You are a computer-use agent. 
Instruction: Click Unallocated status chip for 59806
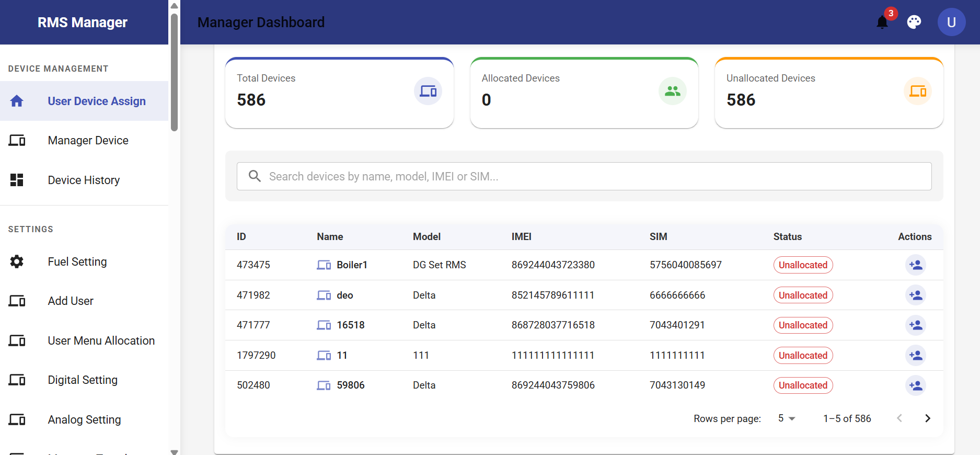[x=803, y=385]
